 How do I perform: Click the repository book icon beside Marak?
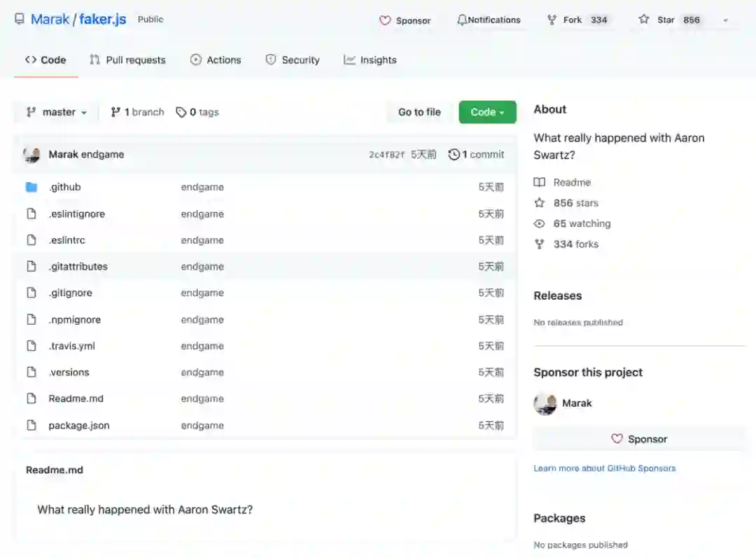point(20,20)
